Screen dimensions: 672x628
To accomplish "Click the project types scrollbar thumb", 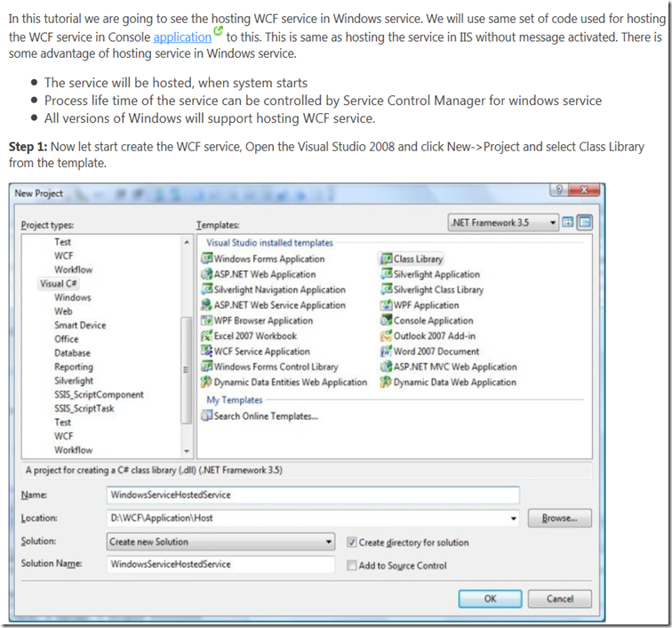I will [x=187, y=370].
